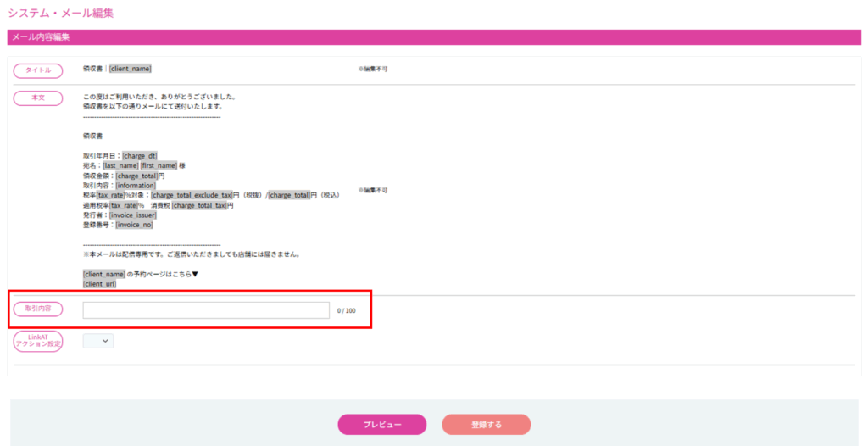The image size is (868, 446).
Task: Select the [first_name] placeholder tag
Action: (159, 165)
